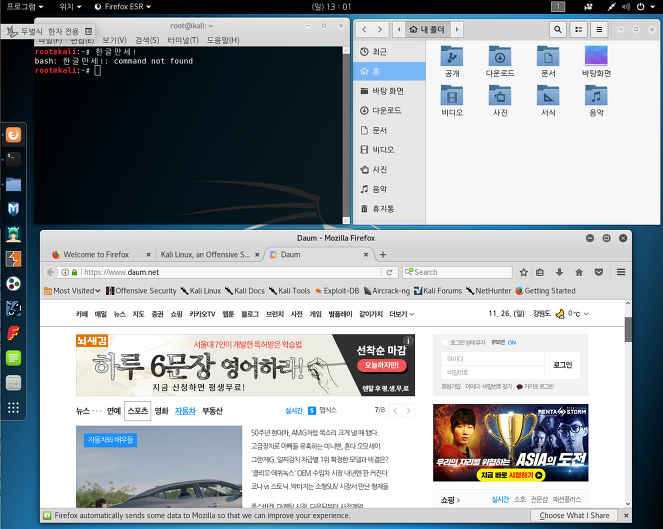
Task: Go to Firefox home page icon
Action: tap(579, 272)
